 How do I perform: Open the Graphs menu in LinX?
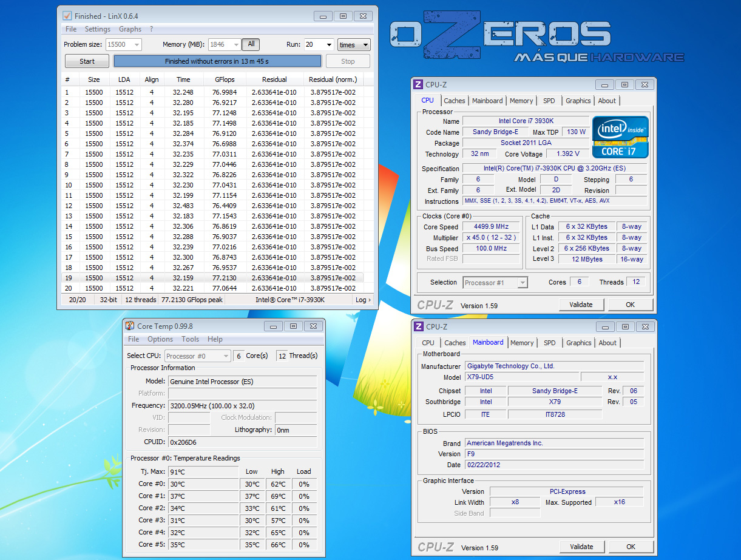click(130, 29)
